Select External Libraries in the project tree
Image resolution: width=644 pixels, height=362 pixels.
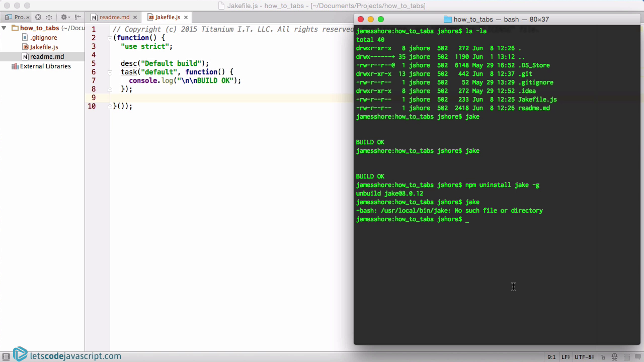pos(45,66)
